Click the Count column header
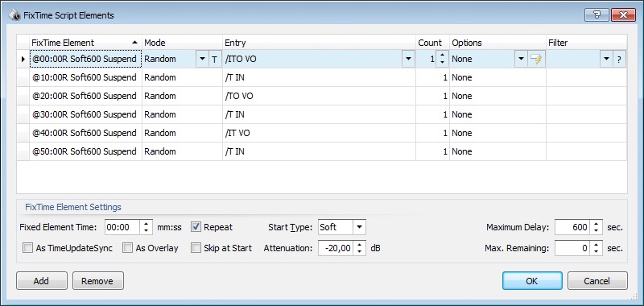The height and width of the screenshot is (306, 644). [432, 43]
